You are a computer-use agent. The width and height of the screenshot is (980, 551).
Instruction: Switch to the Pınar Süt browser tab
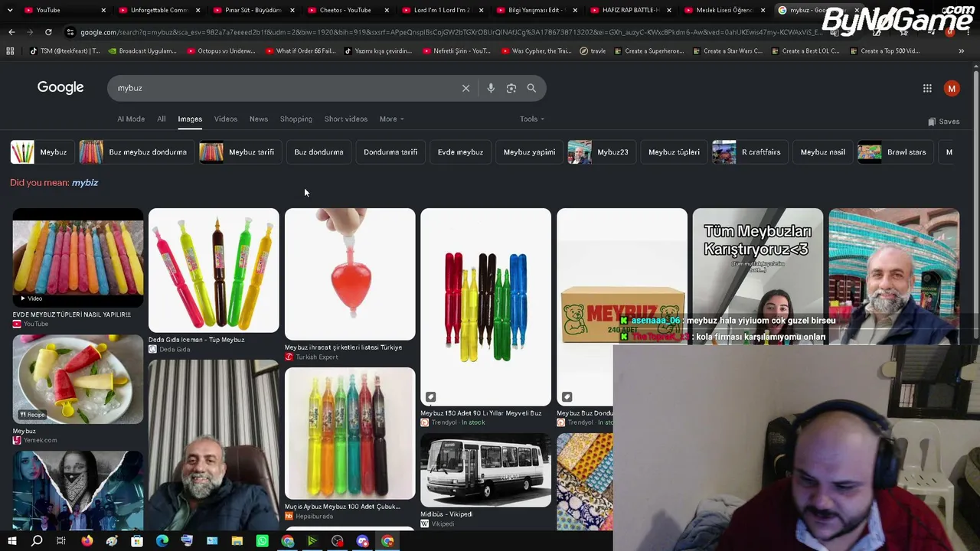(x=253, y=10)
